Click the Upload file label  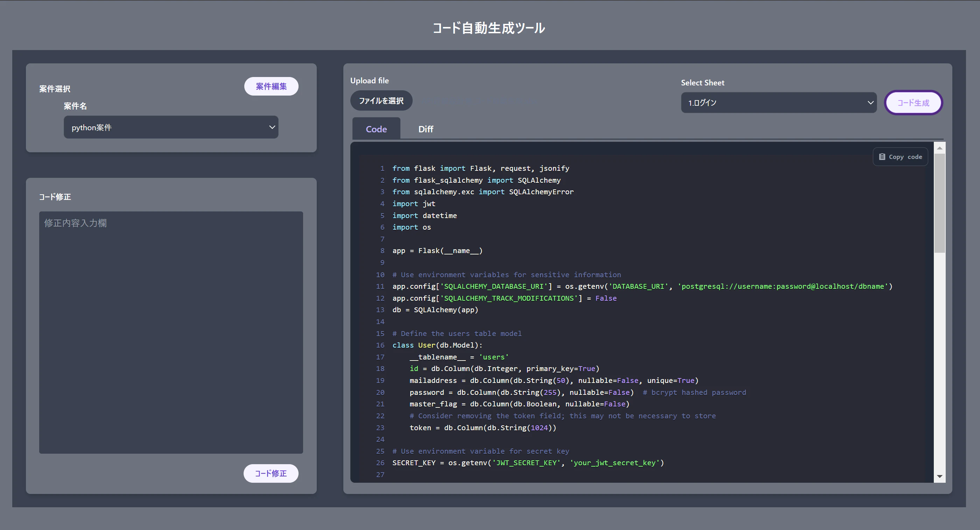click(x=369, y=80)
